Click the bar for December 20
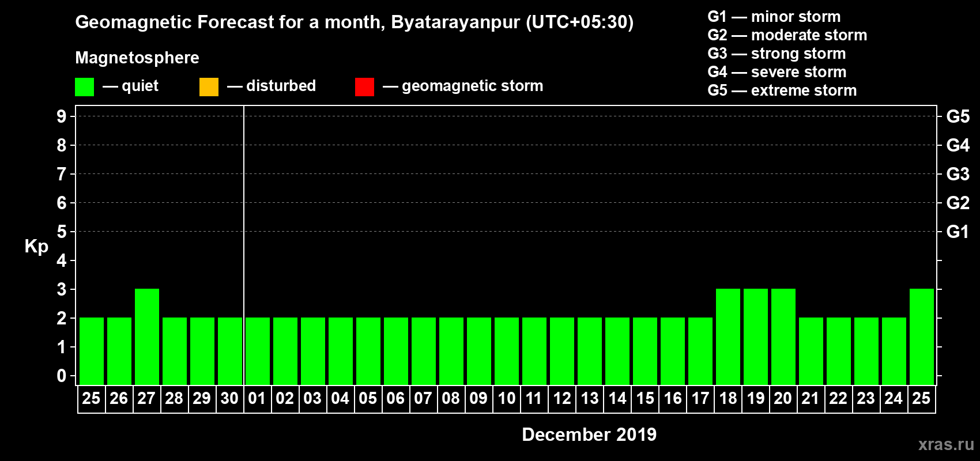980x461 pixels. 783,337
